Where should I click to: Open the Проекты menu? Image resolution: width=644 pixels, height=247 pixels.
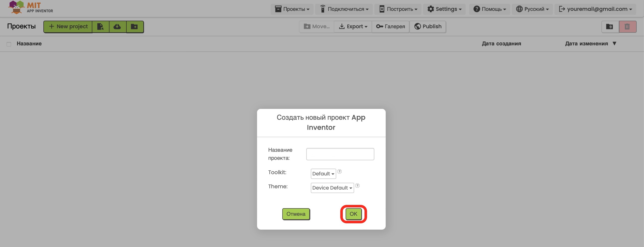pos(292,9)
